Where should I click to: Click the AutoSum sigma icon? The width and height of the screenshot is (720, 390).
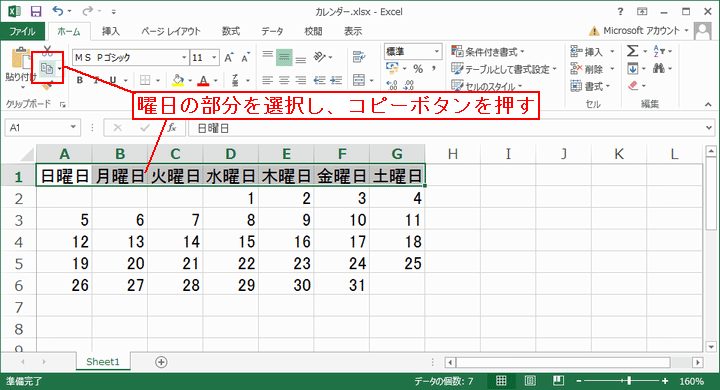click(x=632, y=51)
